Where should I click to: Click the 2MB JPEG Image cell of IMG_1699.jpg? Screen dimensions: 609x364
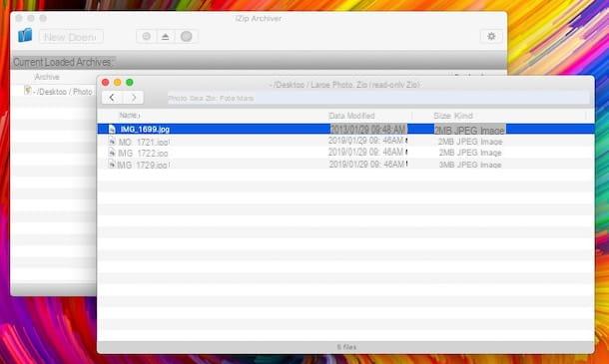click(x=469, y=130)
